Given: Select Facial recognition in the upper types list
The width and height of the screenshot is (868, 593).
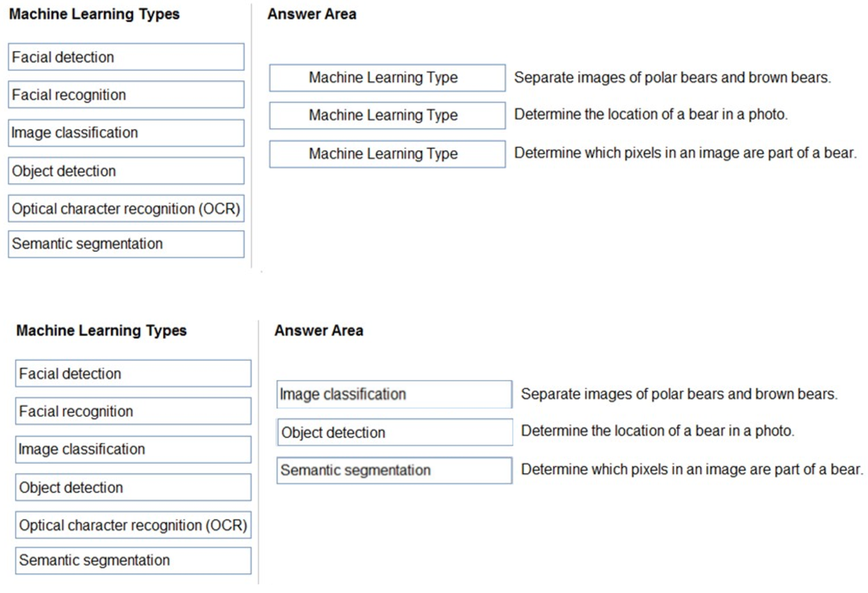Looking at the screenshot, I should tap(126, 95).
